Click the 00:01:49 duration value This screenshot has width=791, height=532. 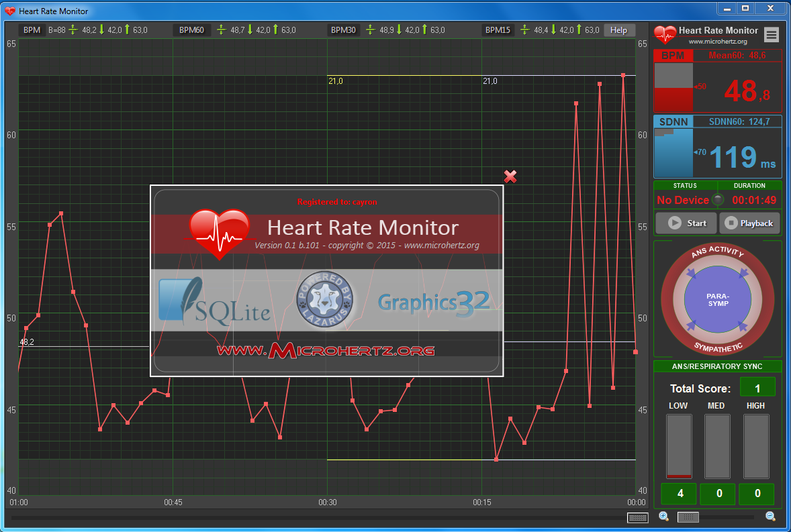tap(754, 200)
